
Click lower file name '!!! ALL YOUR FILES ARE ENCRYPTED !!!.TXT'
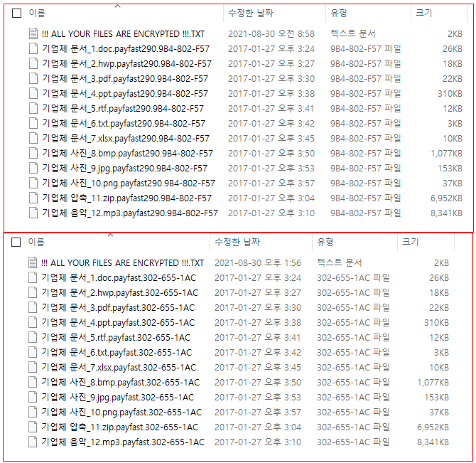coord(122,262)
